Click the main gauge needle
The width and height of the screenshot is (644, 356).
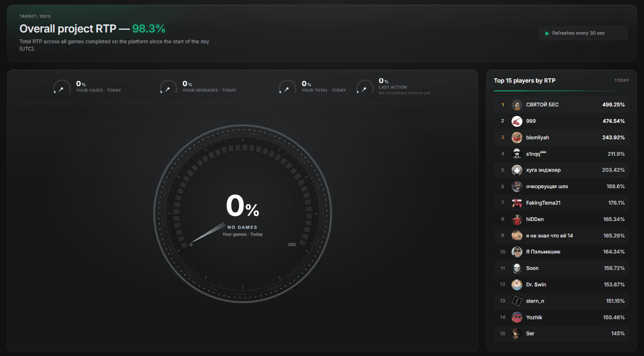(208, 233)
